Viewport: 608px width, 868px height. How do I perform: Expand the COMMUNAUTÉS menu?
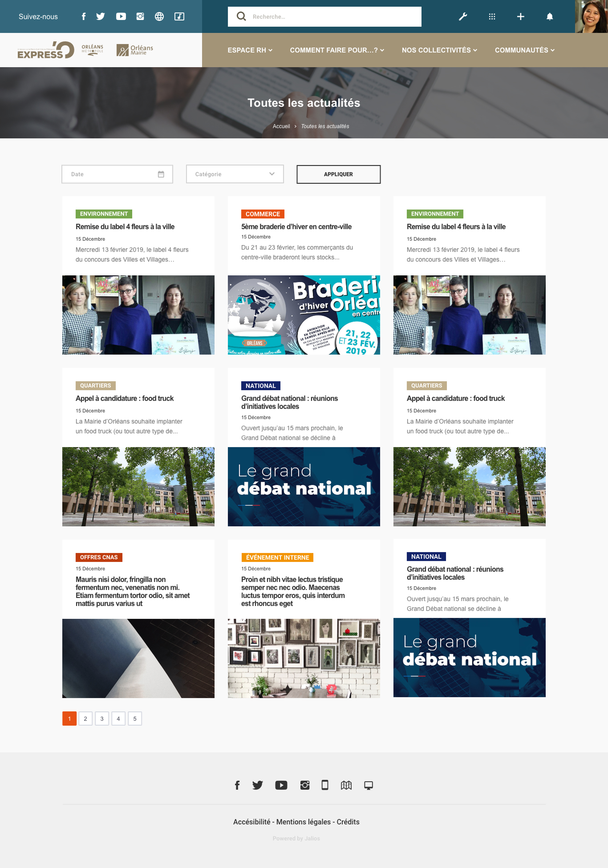524,50
